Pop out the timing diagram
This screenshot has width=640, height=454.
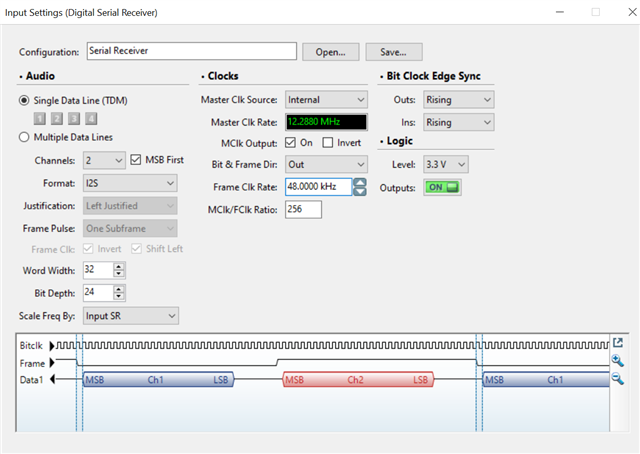pos(618,343)
